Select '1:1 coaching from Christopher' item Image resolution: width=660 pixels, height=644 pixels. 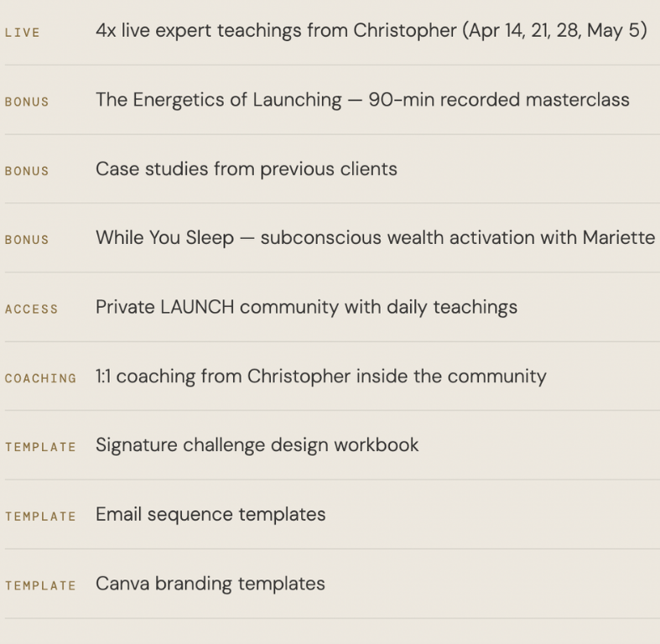320,377
